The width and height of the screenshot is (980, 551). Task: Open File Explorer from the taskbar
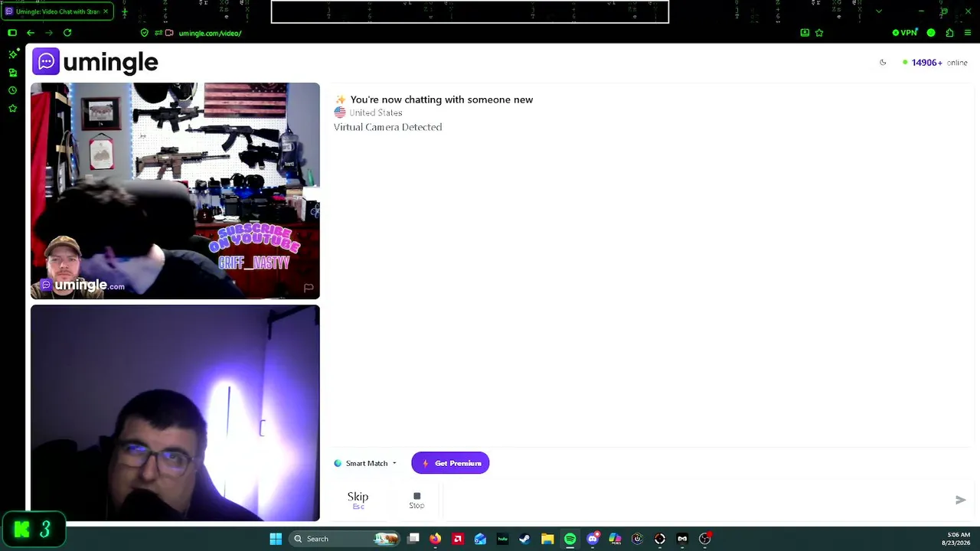coord(547,539)
